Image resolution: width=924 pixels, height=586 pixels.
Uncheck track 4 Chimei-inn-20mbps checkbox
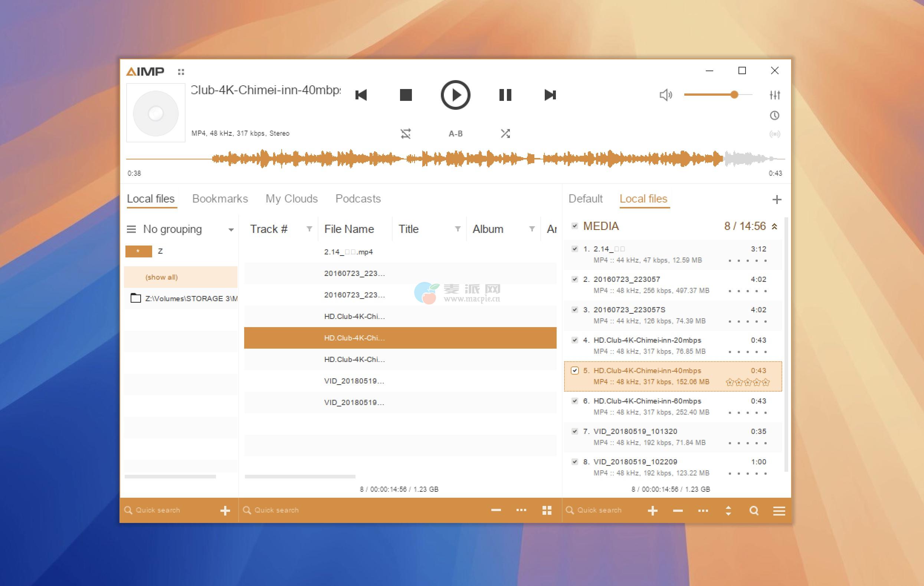coord(574,340)
